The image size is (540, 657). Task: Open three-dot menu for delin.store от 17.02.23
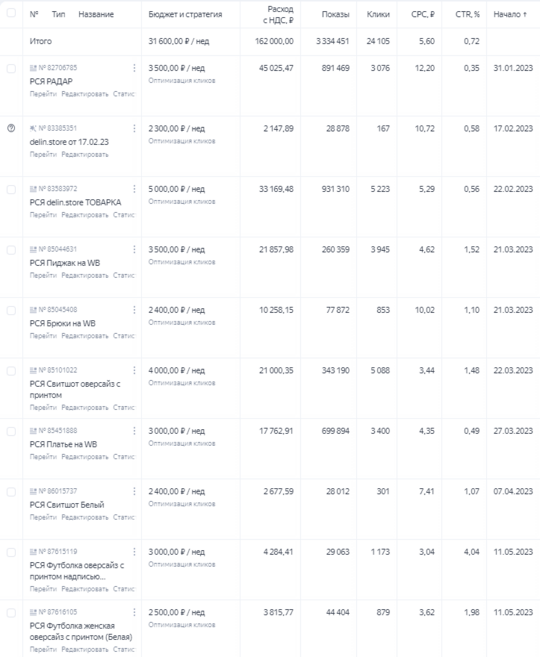[134, 128]
